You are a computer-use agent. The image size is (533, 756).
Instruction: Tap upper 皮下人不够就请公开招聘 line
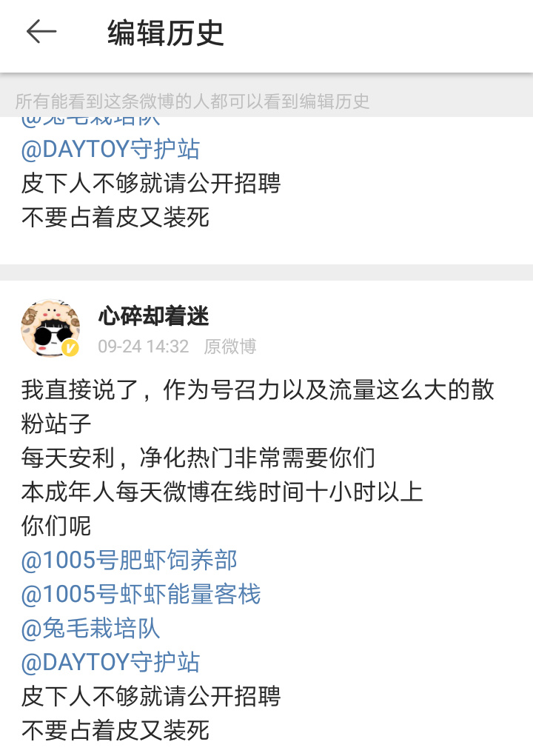[x=151, y=183]
